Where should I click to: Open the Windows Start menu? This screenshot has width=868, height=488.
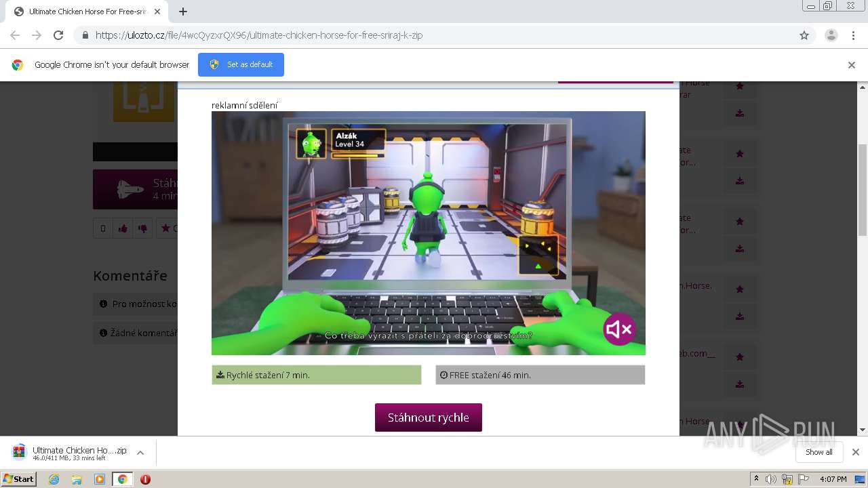(x=18, y=479)
